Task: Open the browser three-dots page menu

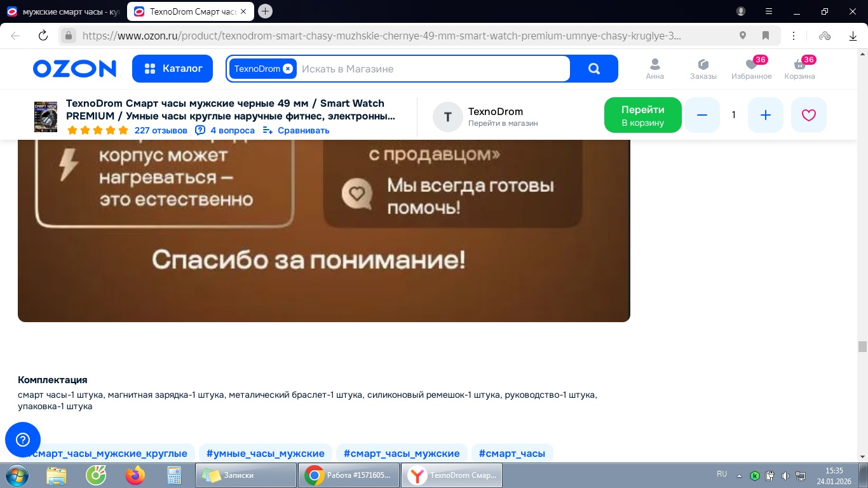Action: pyautogui.click(x=794, y=36)
